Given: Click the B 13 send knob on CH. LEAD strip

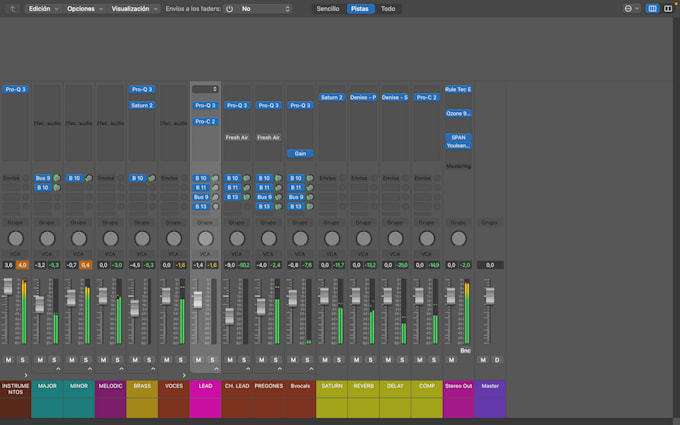Looking at the screenshot, I should (247, 197).
